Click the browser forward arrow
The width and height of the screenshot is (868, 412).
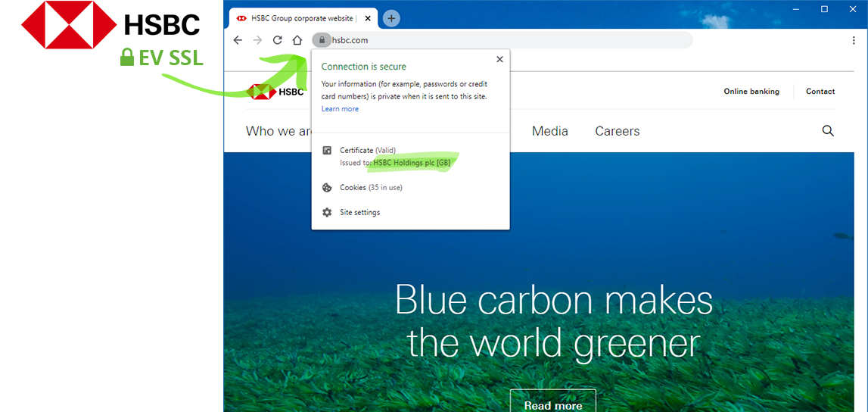point(257,40)
